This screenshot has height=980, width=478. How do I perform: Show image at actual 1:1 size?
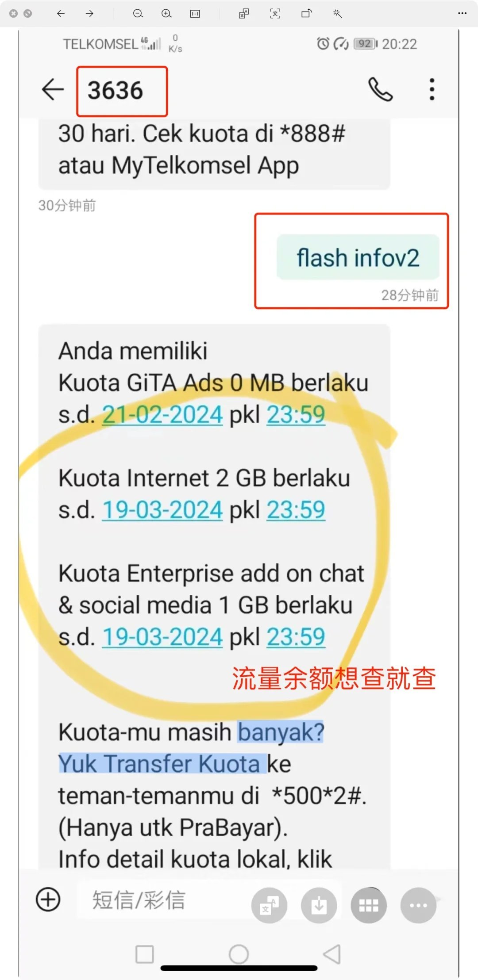(x=195, y=14)
